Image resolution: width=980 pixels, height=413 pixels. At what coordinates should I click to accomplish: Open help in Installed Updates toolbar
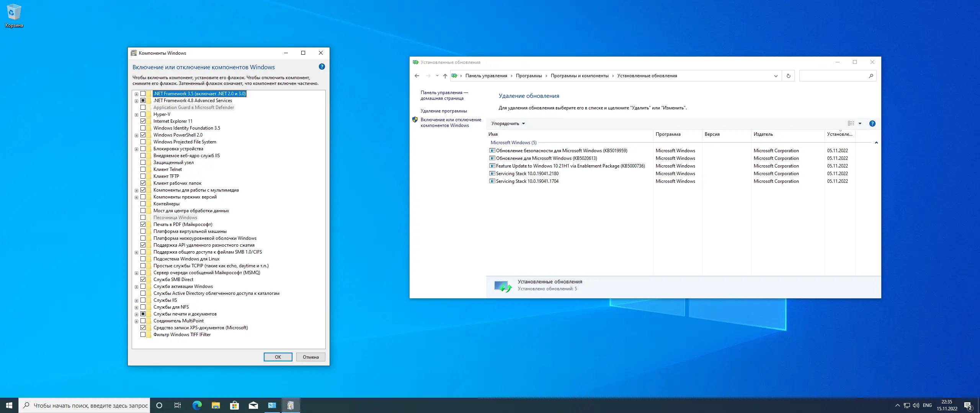pos(872,124)
